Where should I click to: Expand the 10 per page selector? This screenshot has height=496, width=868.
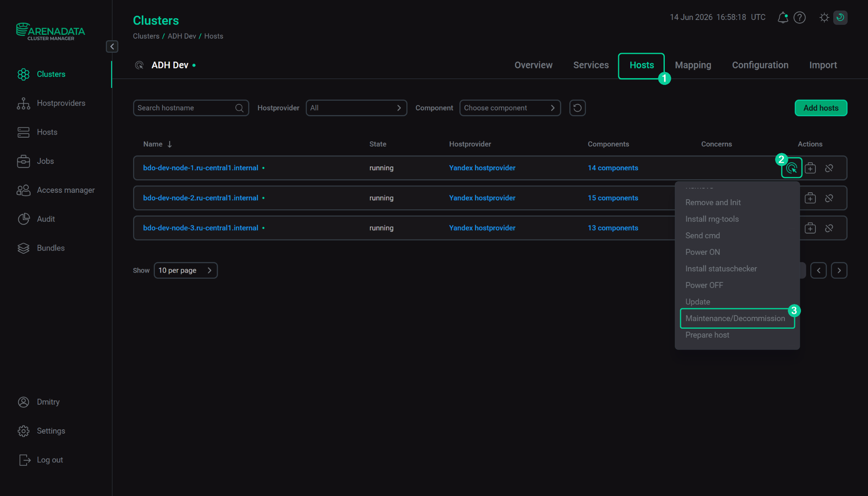click(186, 271)
